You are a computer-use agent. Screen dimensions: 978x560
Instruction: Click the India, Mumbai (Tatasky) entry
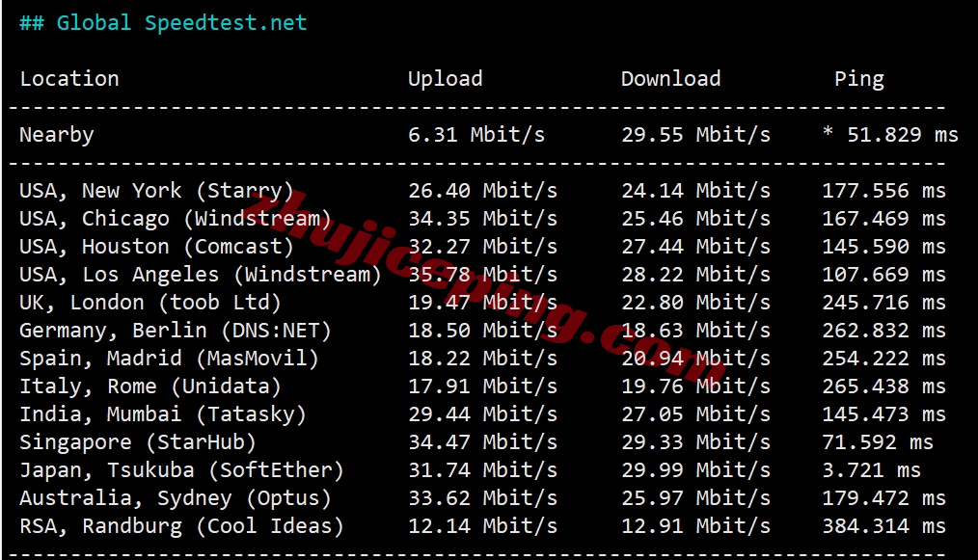(162, 414)
